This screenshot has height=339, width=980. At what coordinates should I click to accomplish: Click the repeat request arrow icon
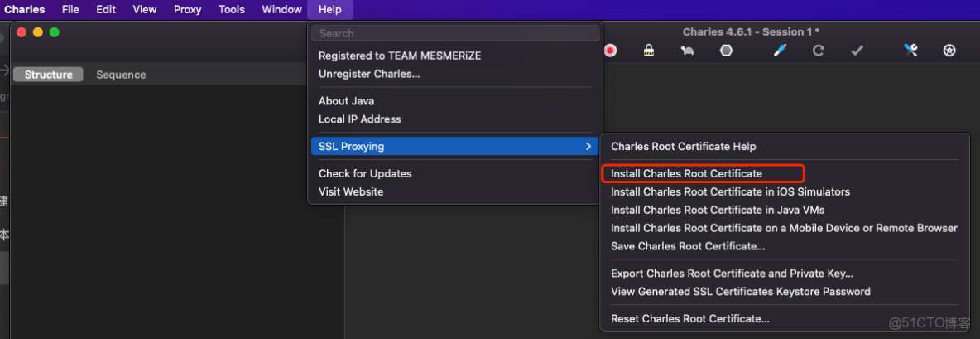[x=819, y=51]
